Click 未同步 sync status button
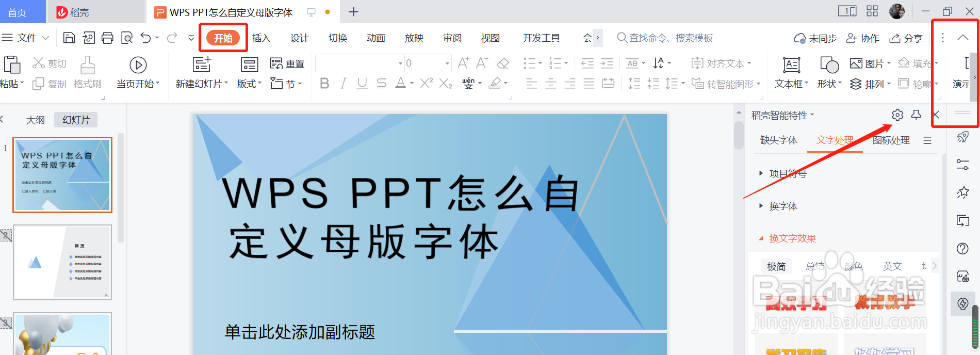 [815, 38]
